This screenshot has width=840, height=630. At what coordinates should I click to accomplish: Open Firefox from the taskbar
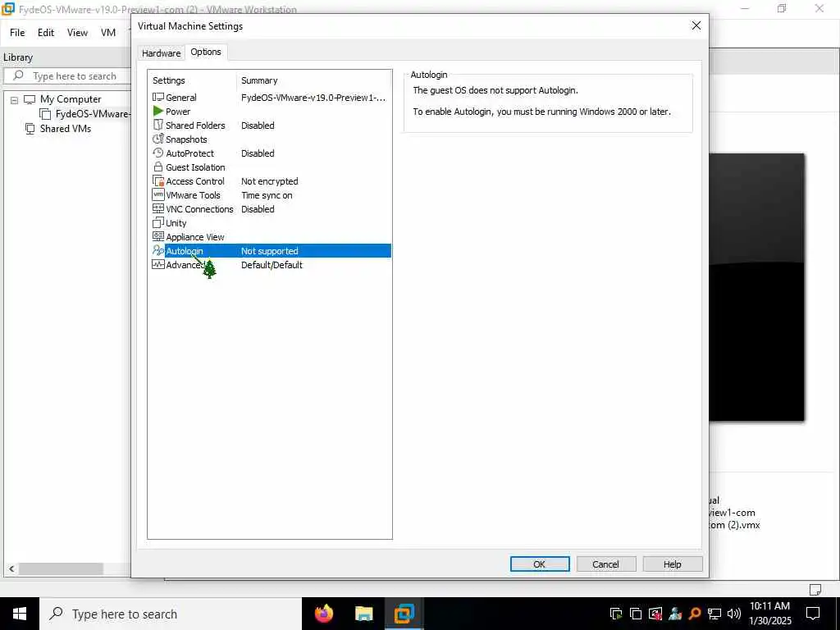(x=323, y=614)
